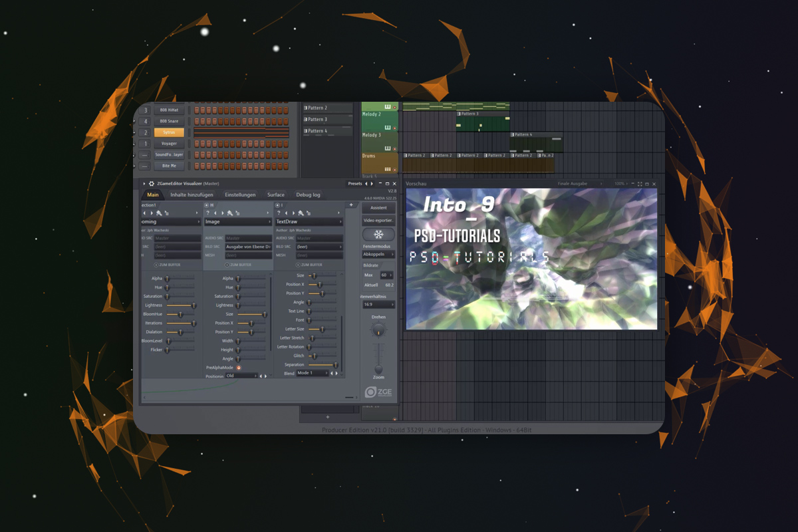Viewport: 798px width, 532px height.
Task: Open the Image effect dropdown
Action: (x=238, y=221)
